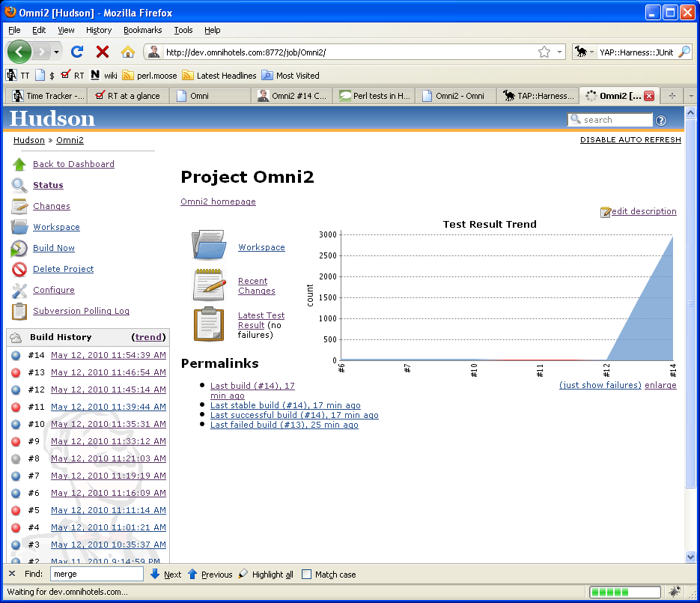Click the Firefox Stop loading button

[103, 52]
